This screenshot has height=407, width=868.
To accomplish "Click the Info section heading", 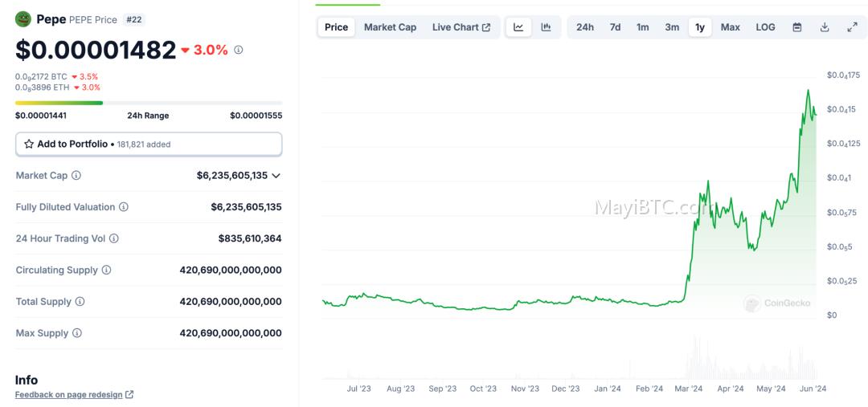I will [x=27, y=380].
